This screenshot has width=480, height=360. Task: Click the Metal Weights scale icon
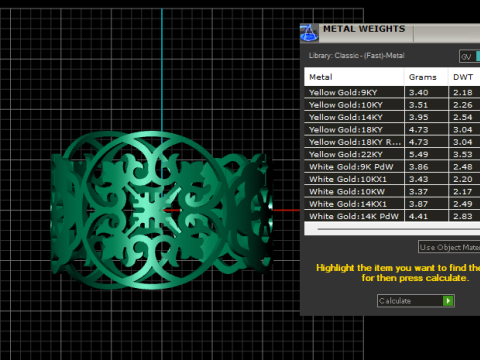pyautogui.click(x=309, y=33)
